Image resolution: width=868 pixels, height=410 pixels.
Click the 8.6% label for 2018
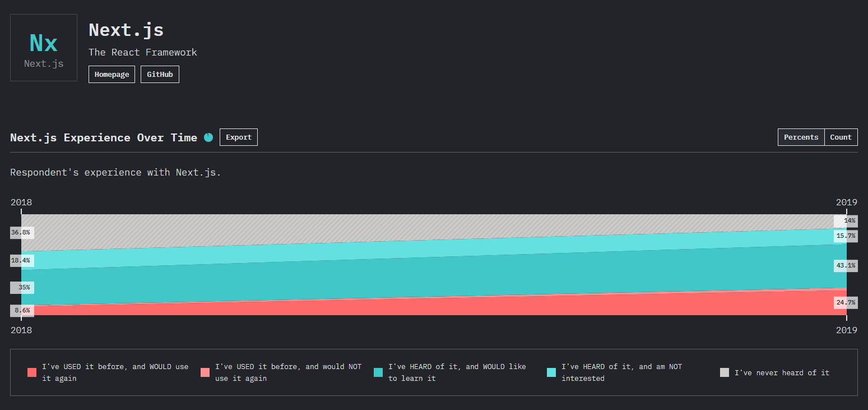22,310
